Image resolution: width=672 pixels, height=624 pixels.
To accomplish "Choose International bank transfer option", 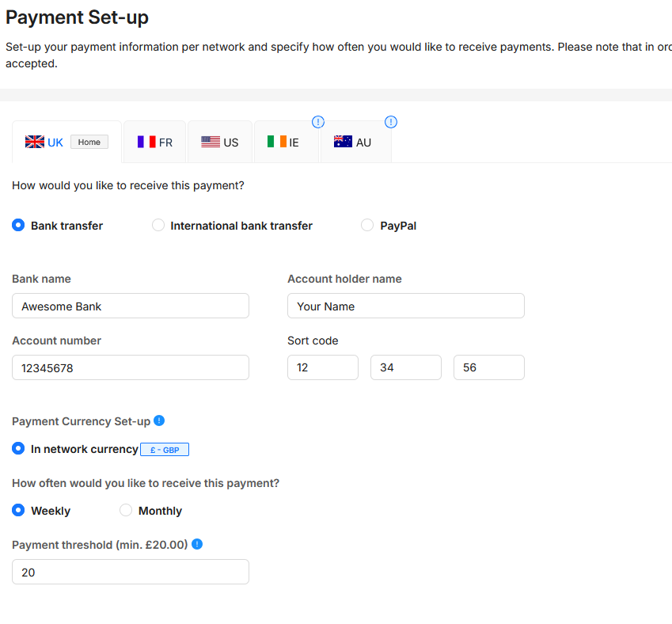I will (158, 226).
